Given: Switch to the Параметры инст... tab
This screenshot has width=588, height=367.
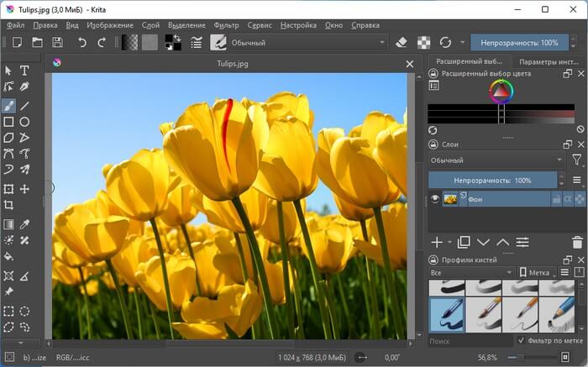Looking at the screenshot, I should coord(549,62).
